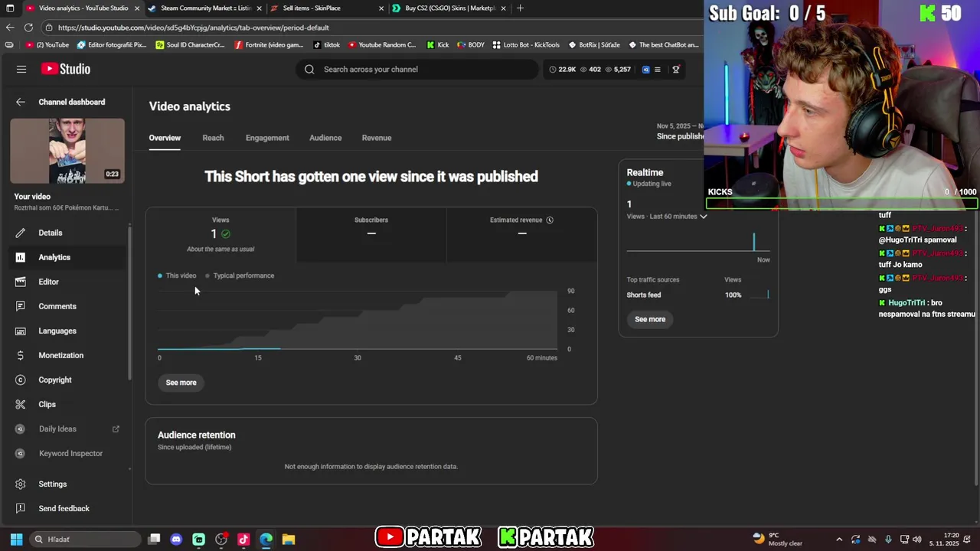
Task: Select the Subscribers metric card
Action: [x=371, y=235]
